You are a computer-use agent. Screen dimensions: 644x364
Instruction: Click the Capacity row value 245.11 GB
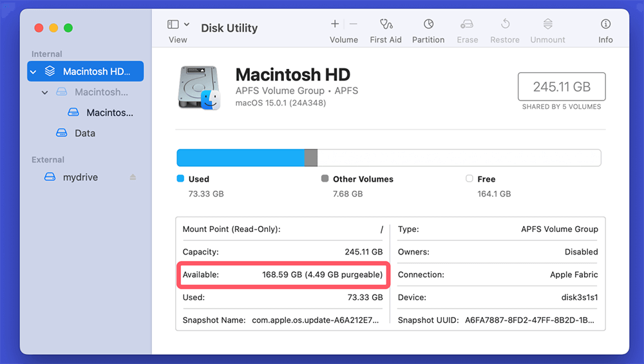point(363,252)
